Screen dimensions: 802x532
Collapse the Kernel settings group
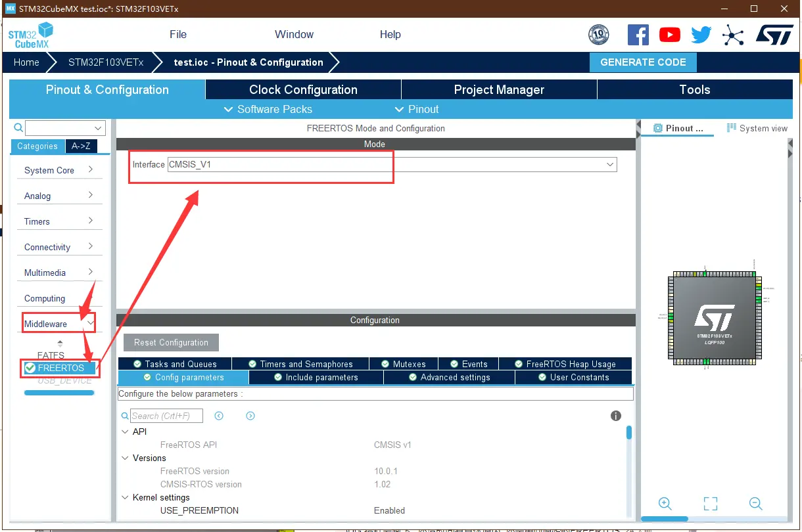tap(126, 497)
